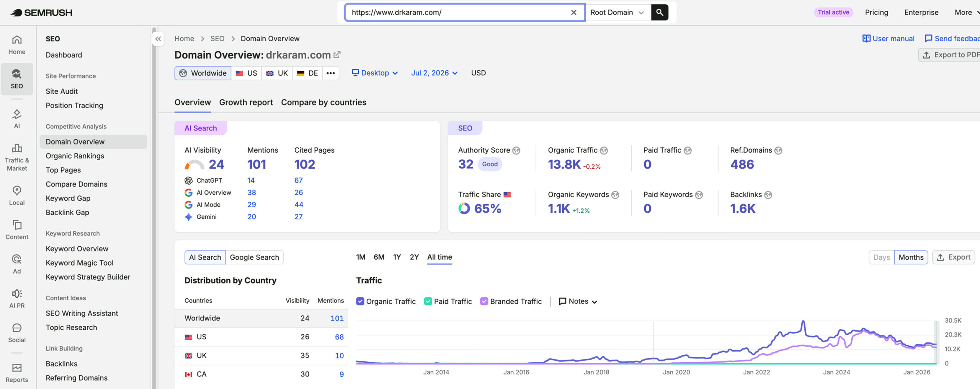Click Ref.Domains info globe icon
Viewport: 980px width, 389px height.
(778, 150)
